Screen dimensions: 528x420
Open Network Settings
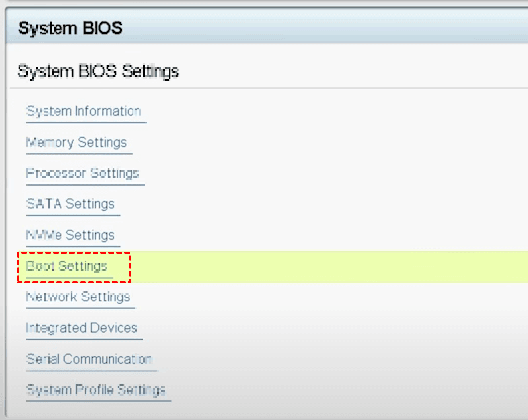pyautogui.click(x=78, y=298)
